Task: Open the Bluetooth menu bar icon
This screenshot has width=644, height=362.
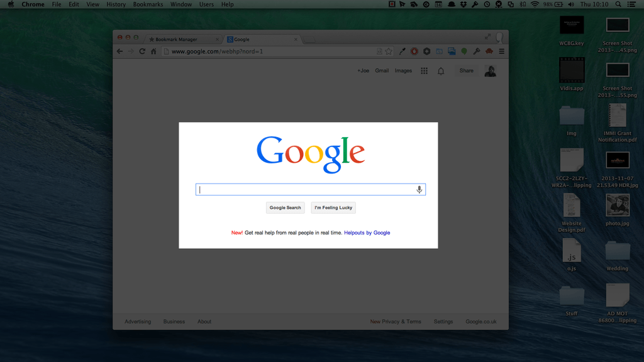Action: (x=523, y=4)
